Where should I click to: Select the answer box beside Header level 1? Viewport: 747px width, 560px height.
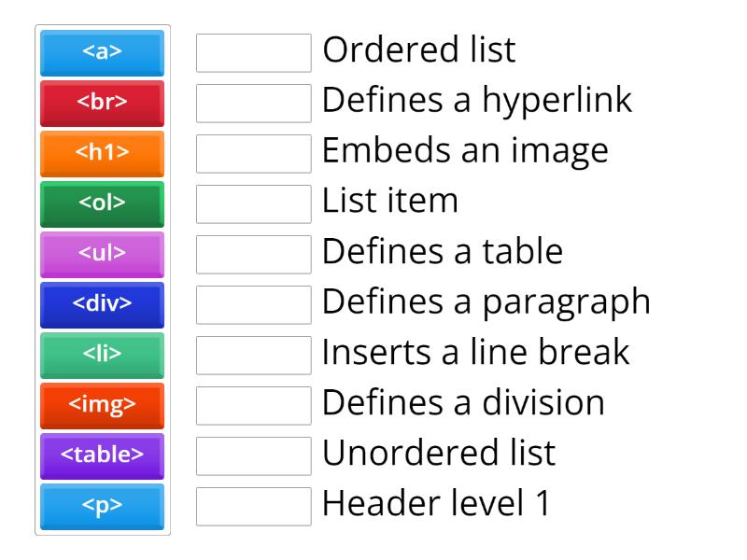[253, 507]
